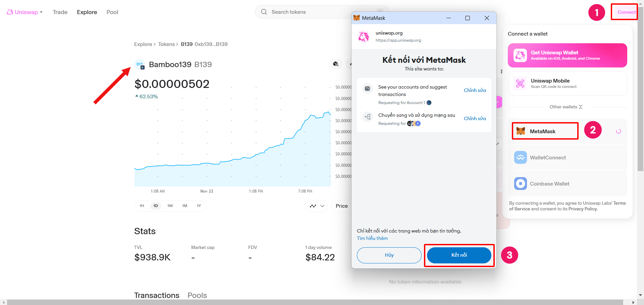Open the Pool menu
This screenshot has width=644, height=305.
112,12
